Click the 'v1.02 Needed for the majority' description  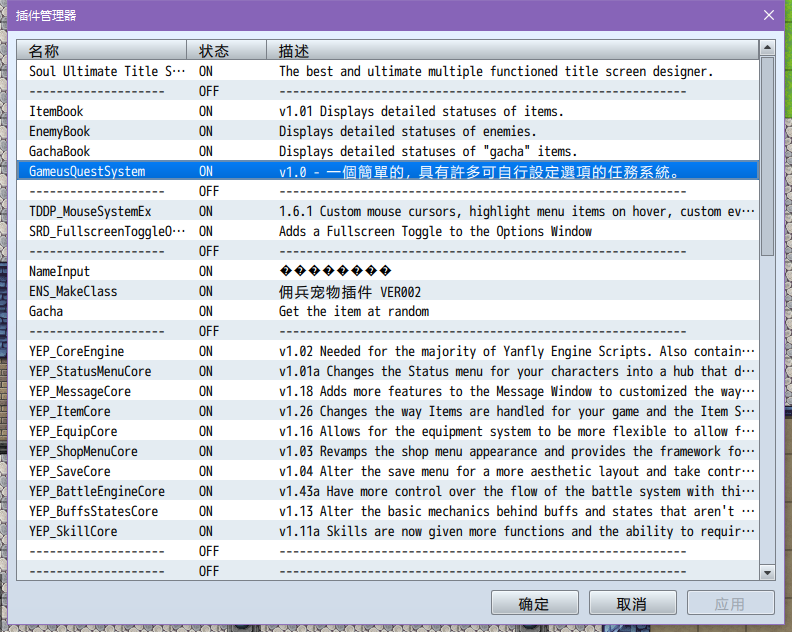tap(517, 351)
